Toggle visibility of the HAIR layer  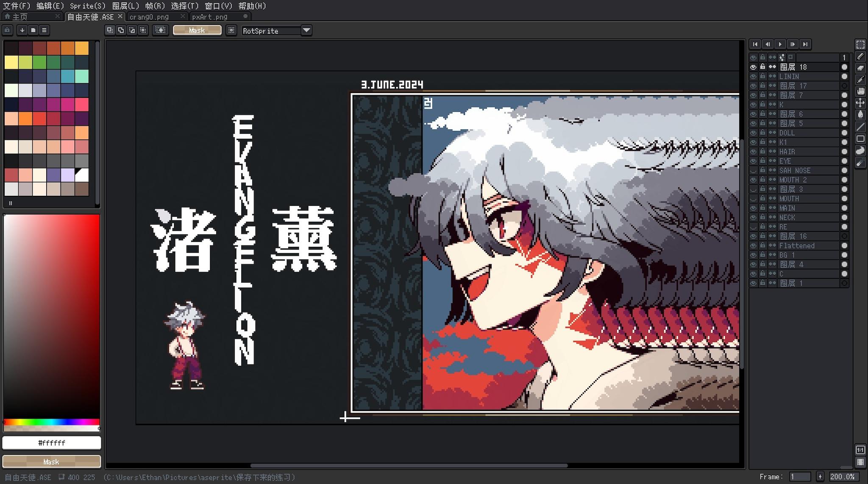click(x=753, y=151)
